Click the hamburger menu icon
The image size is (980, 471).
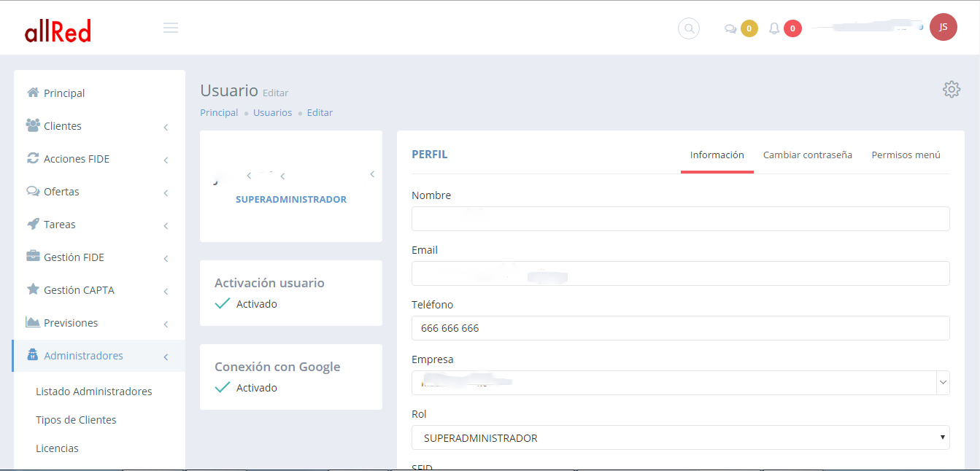pyautogui.click(x=171, y=28)
